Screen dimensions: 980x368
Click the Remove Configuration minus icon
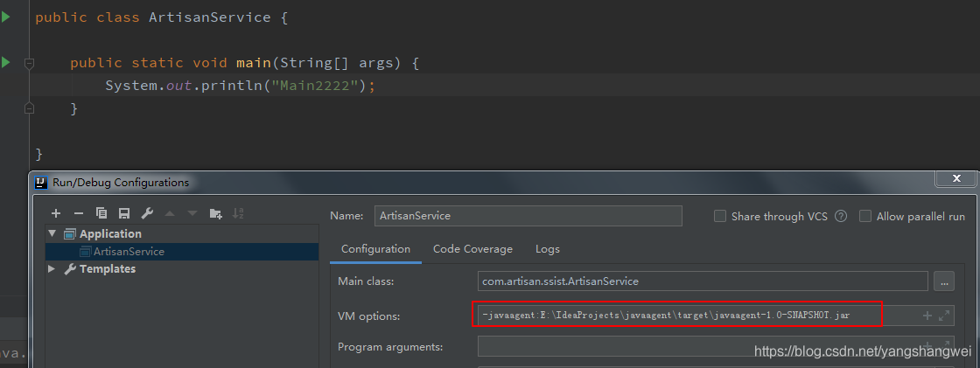tap(79, 213)
